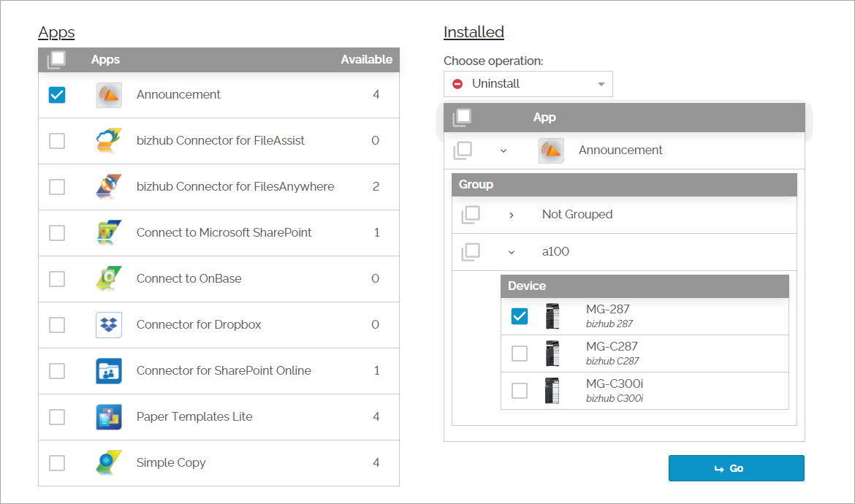Click 'Connector for Dropbox' app name
Viewport: 855px width, 504px height.
click(199, 325)
